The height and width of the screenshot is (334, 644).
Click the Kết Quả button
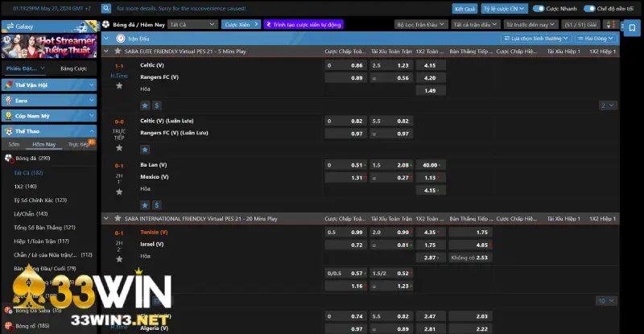pos(464,9)
